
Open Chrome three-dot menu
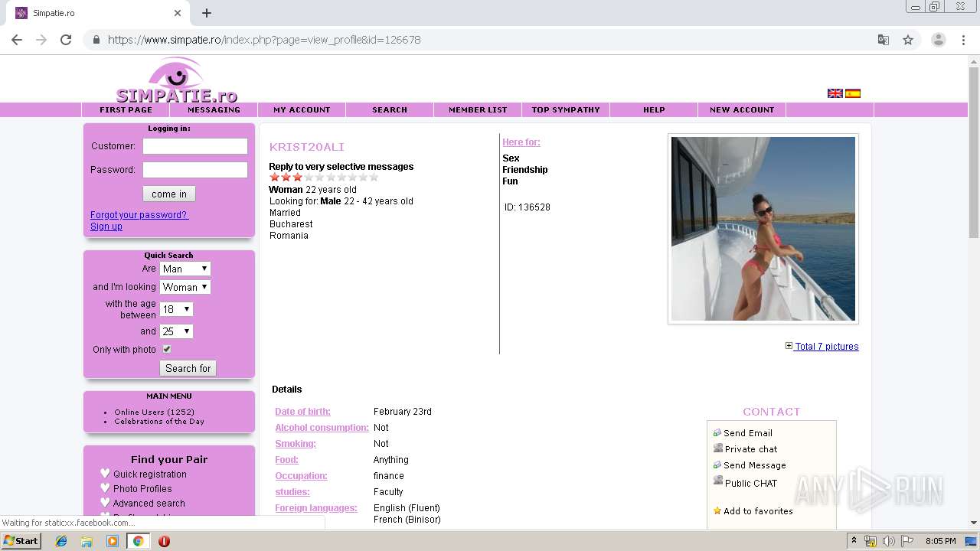tap(963, 40)
